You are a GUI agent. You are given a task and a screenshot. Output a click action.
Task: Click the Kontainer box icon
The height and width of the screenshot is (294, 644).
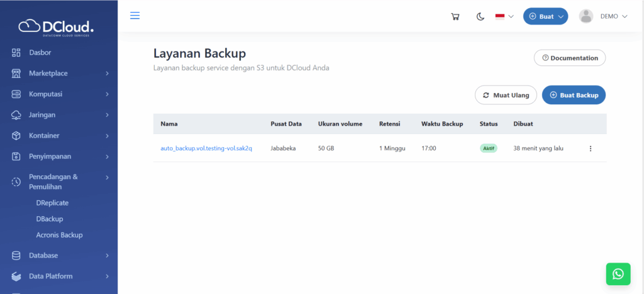pyautogui.click(x=16, y=136)
